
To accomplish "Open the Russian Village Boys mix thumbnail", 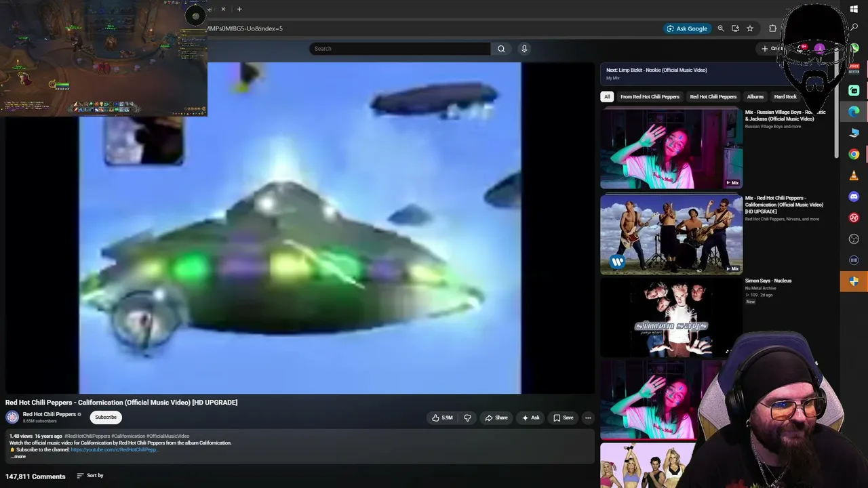I will click(671, 149).
